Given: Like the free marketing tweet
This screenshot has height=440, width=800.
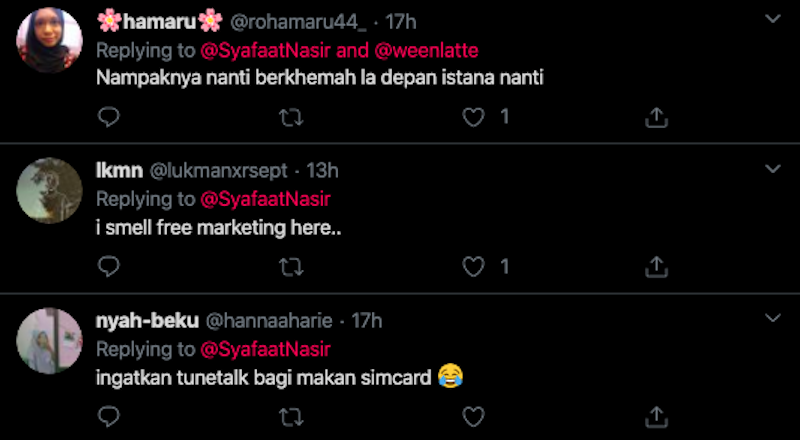Looking at the screenshot, I should coord(474,267).
